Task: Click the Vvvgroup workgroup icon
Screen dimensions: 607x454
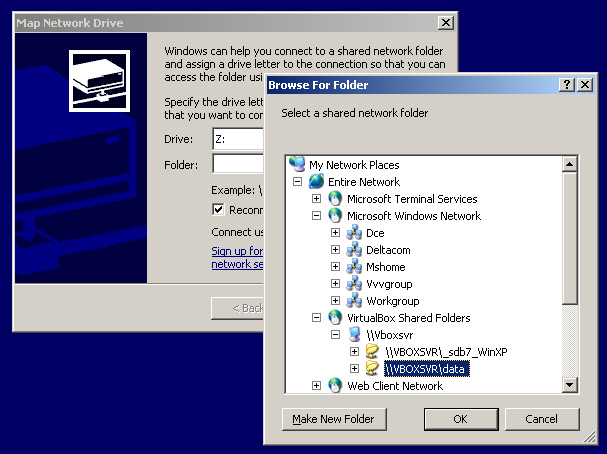Action: [x=354, y=284]
